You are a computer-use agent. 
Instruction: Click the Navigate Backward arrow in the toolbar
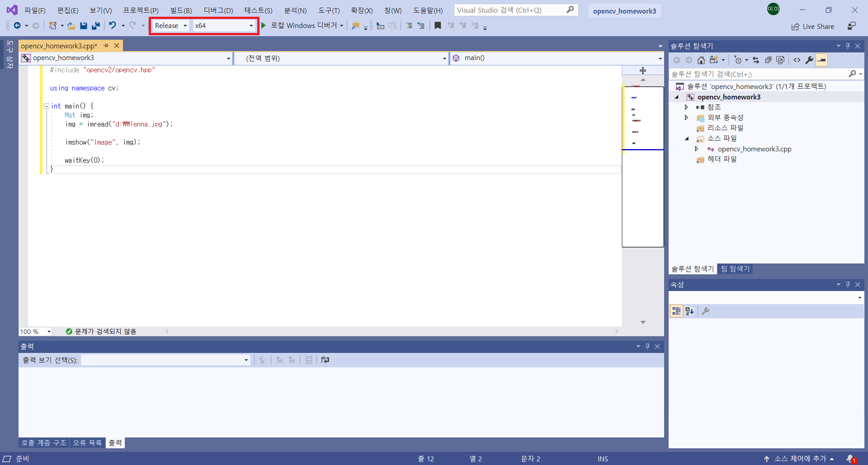tap(17, 26)
